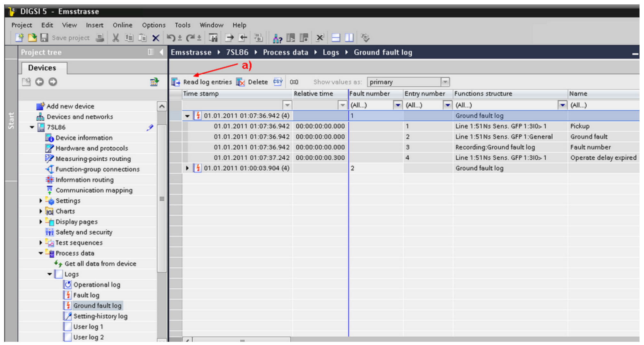Open User log 1
This screenshot has width=644, height=345.
88,327
